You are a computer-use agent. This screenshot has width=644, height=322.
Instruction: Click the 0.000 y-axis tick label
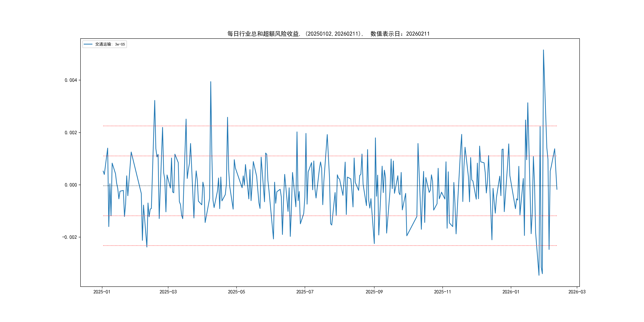point(71,185)
